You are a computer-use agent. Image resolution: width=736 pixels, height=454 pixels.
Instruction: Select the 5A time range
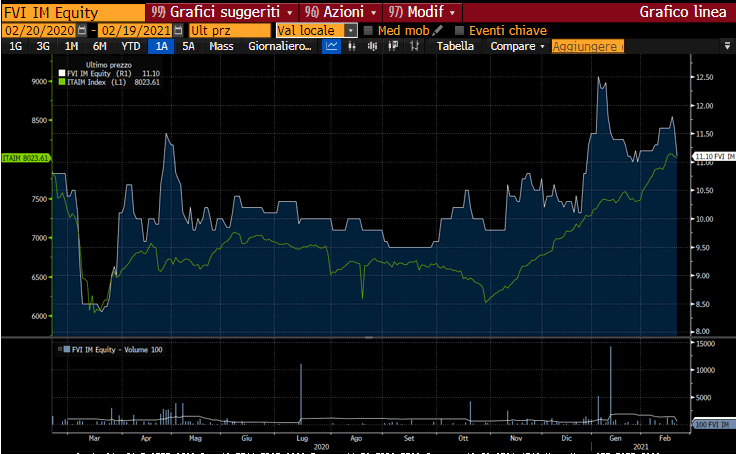click(x=188, y=46)
